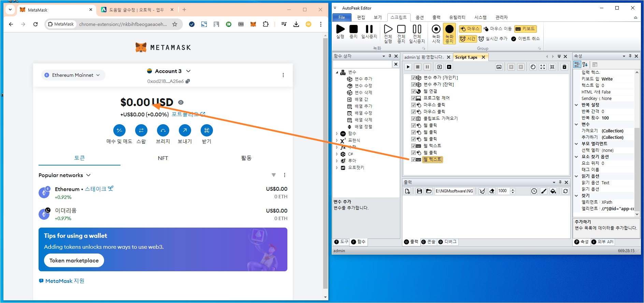The width and height of the screenshot is (644, 303).
Task: Click the collapse-all arrows icon in script toolbar
Action: 552,67
